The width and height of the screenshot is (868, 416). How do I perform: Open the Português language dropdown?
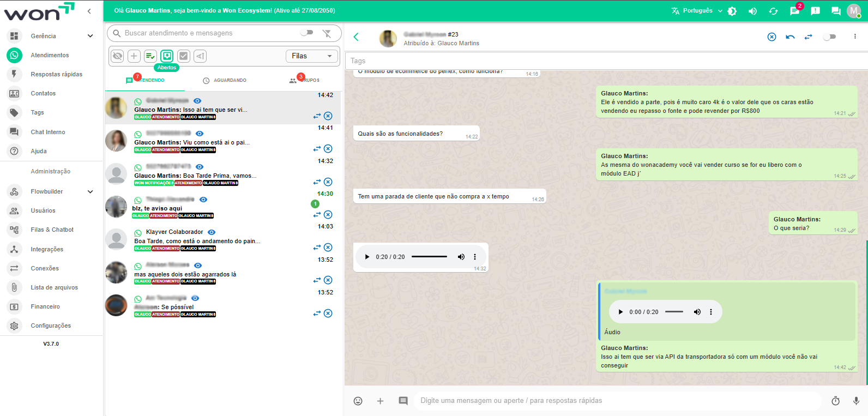[697, 11]
